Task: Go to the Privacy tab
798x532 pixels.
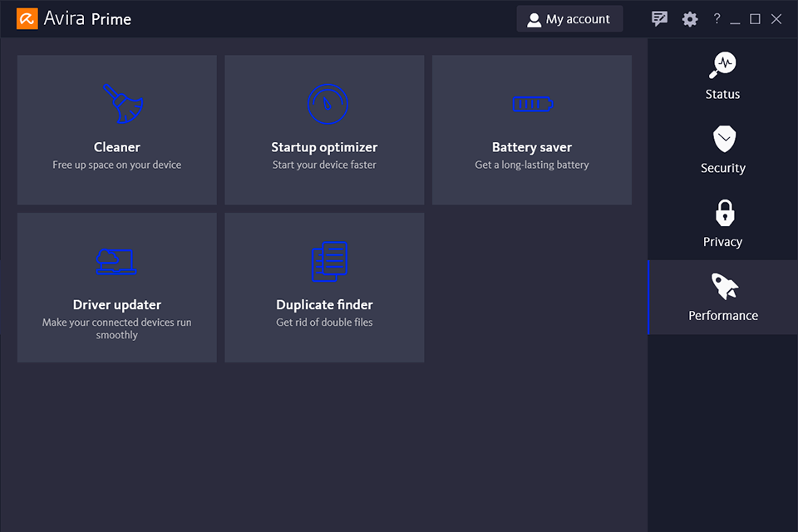Action: pyautogui.click(x=722, y=224)
